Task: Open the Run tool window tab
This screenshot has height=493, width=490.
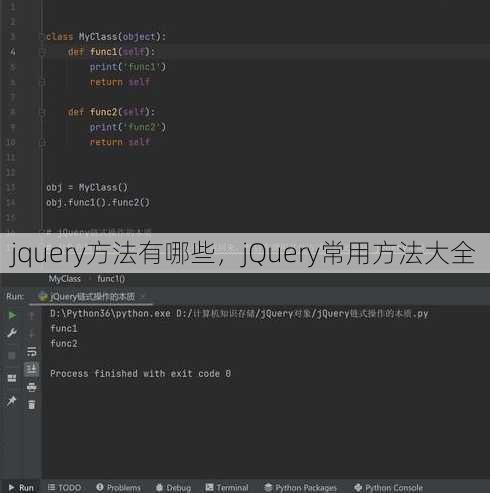Action: tap(21, 487)
